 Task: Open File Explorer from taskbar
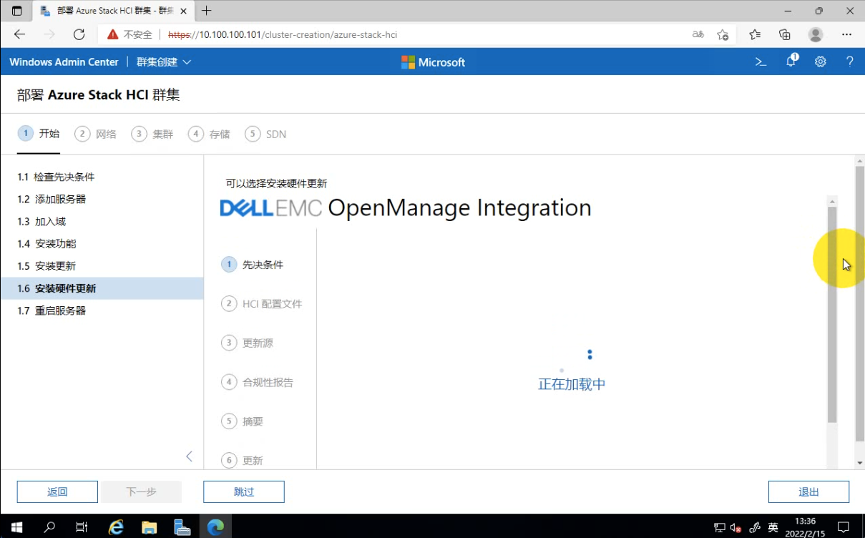[x=149, y=527]
